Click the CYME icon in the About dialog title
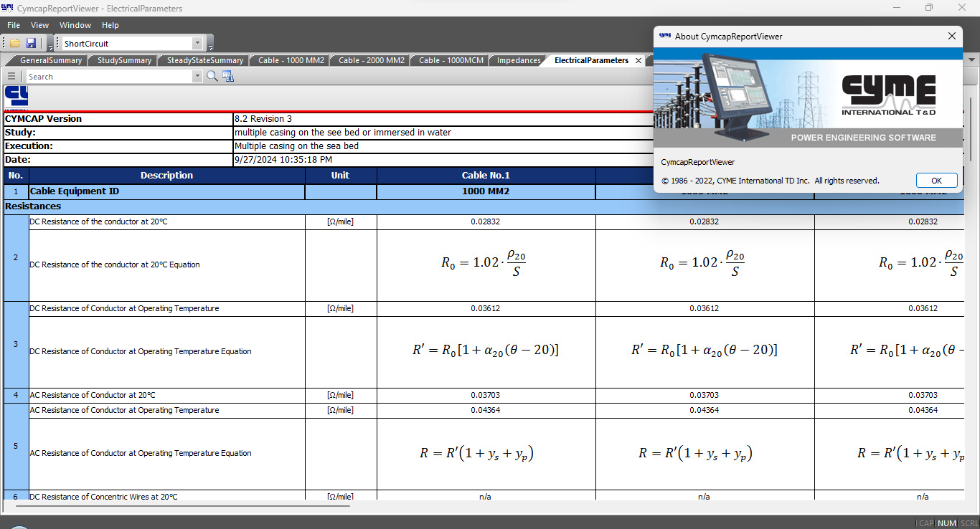The image size is (980, 529). click(665, 36)
